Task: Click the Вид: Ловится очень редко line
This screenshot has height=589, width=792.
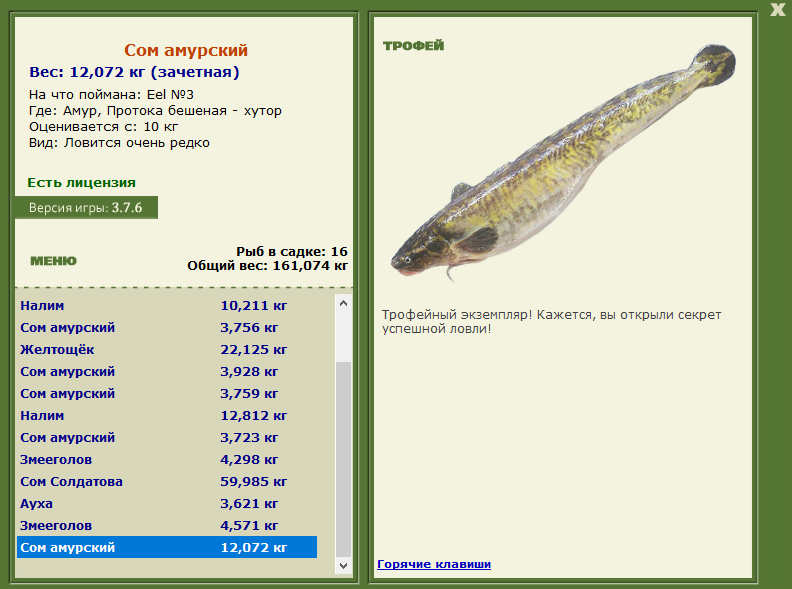Action: coord(119,143)
